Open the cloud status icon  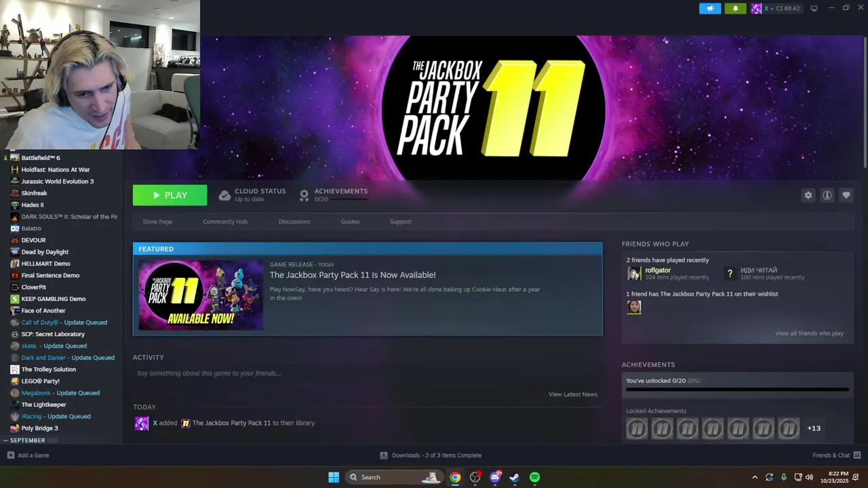(224, 195)
